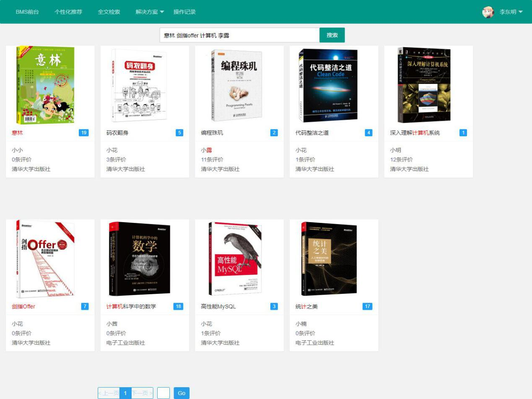Click the badge 19 on 意林
Viewport: 532px width, 399px height.
click(x=83, y=133)
